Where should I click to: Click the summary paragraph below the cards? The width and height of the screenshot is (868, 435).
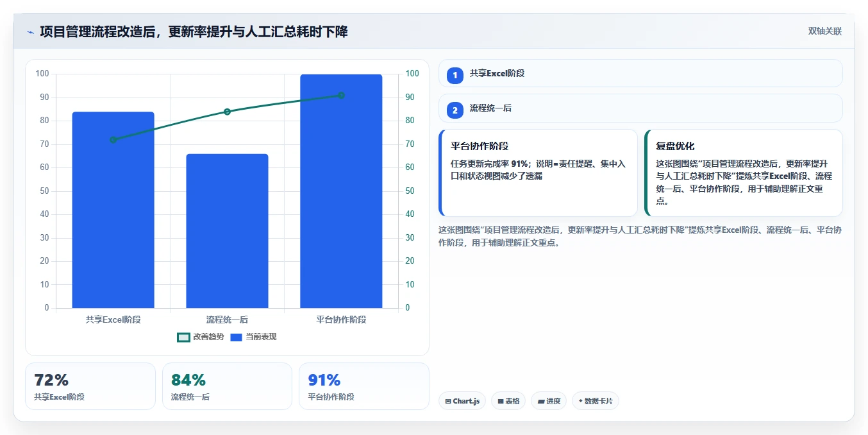pos(640,236)
